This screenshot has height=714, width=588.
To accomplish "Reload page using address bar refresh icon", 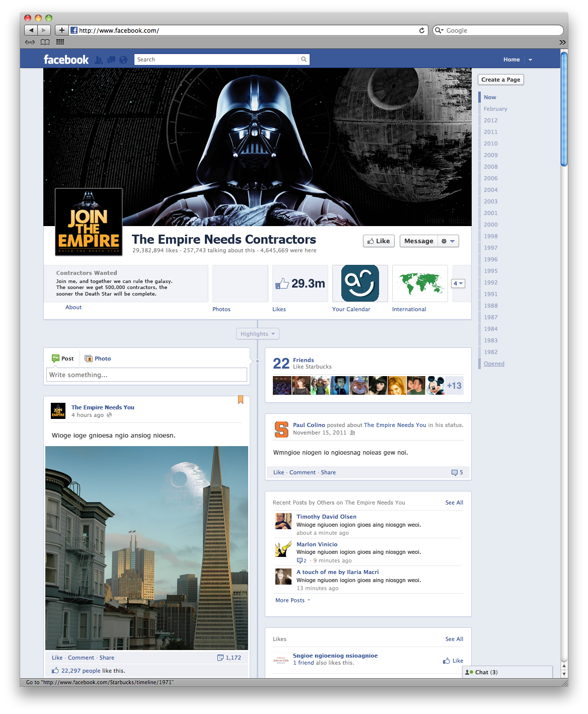I will pos(422,30).
